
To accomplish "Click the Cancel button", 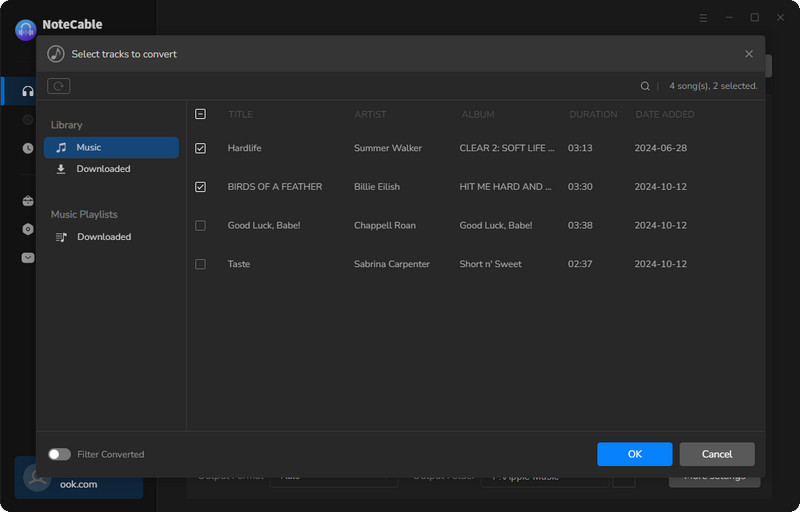I will tap(717, 454).
